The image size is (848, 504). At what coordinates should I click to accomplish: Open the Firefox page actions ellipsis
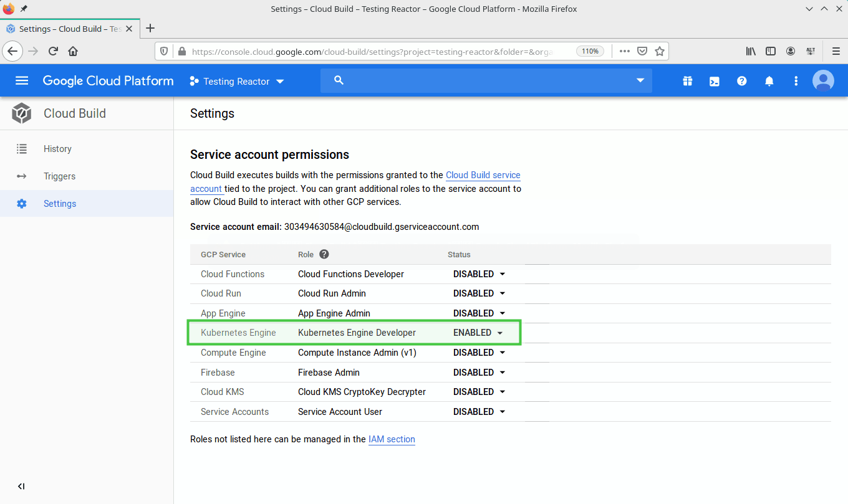pos(625,51)
